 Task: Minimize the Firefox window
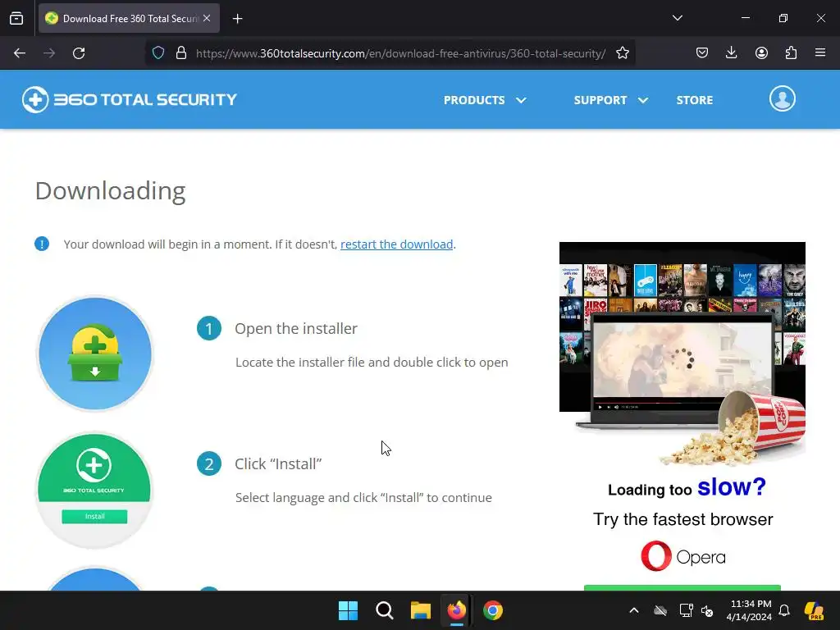[x=745, y=18]
